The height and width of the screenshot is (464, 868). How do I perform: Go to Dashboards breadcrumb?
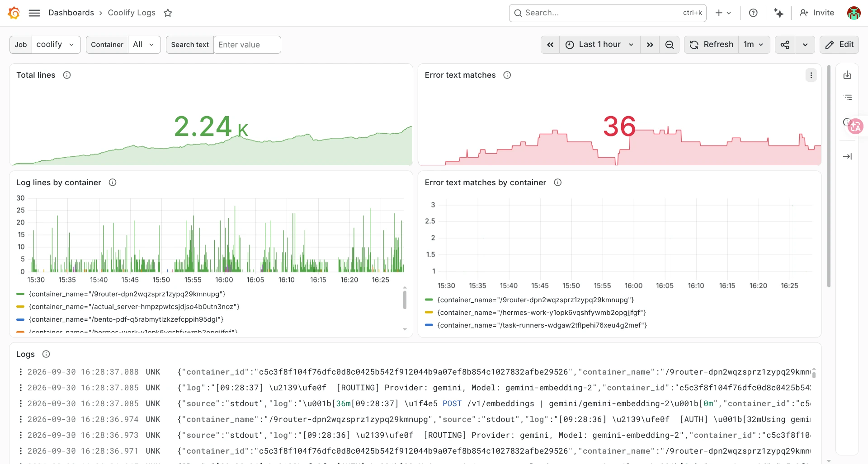71,13
